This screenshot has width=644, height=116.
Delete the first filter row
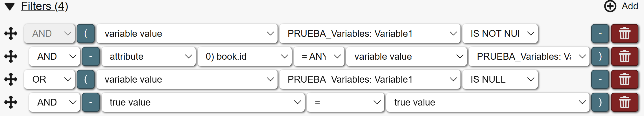625,34
